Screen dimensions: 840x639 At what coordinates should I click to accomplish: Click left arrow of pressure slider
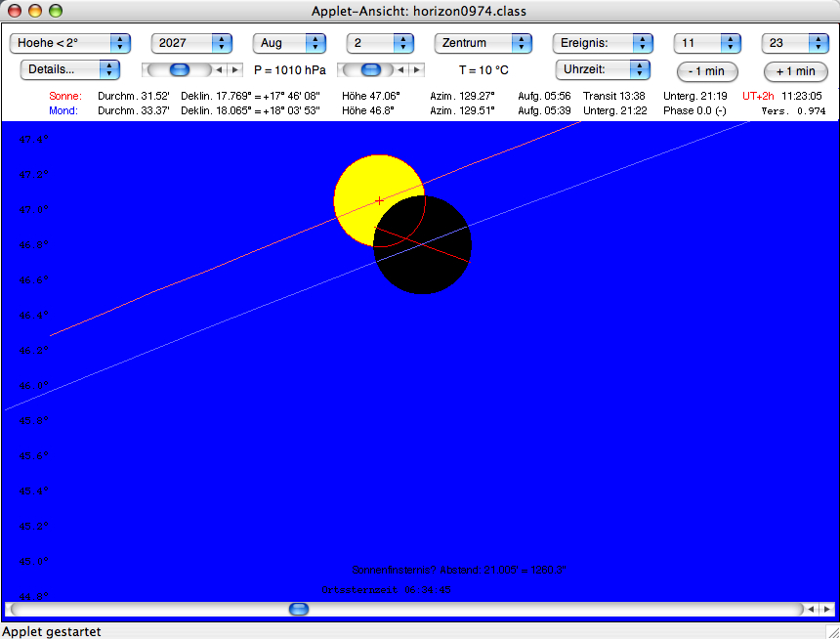tap(219, 69)
